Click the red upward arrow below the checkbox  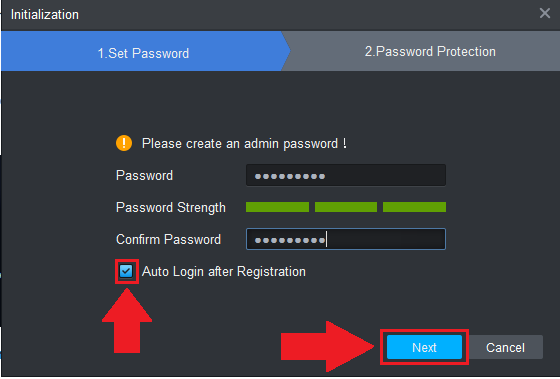point(127,320)
